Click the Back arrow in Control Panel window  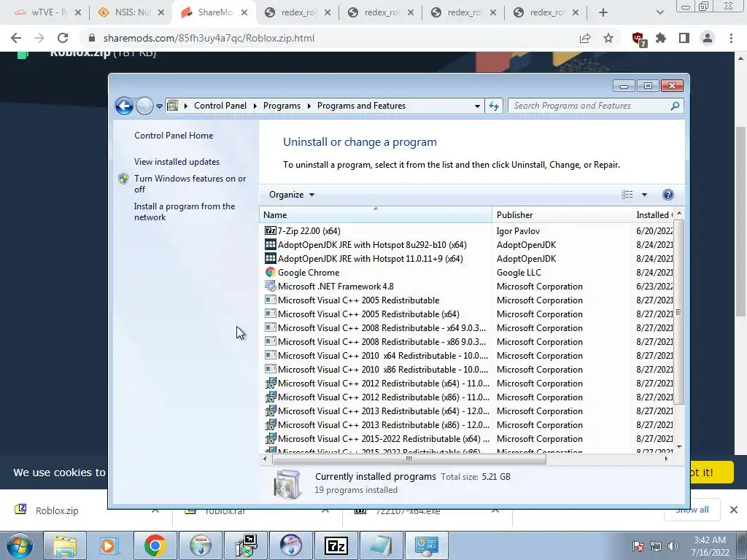pyautogui.click(x=124, y=106)
